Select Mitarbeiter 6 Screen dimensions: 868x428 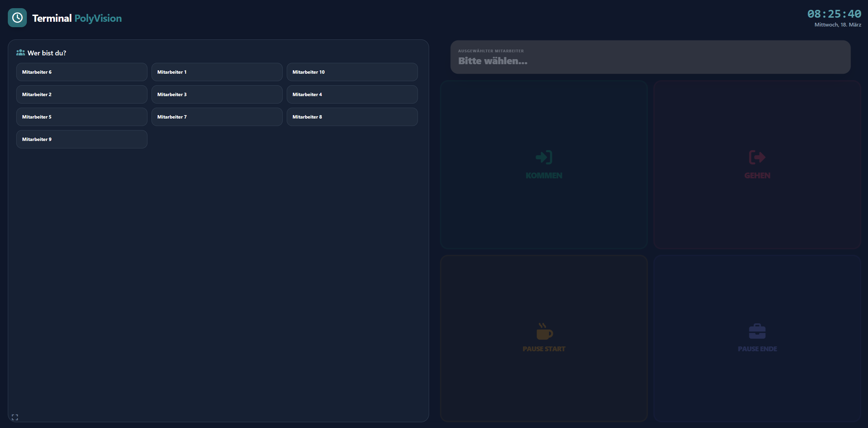click(82, 72)
